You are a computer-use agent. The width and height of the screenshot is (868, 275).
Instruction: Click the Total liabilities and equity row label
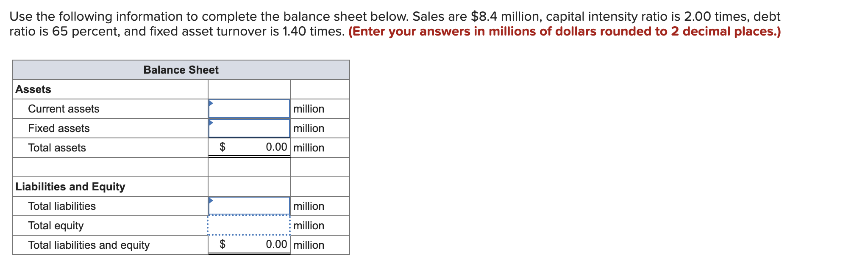click(x=89, y=245)
